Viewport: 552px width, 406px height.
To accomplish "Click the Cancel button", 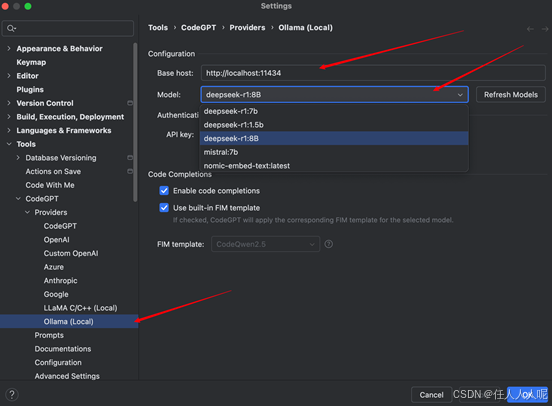I will [x=431, y=395].
